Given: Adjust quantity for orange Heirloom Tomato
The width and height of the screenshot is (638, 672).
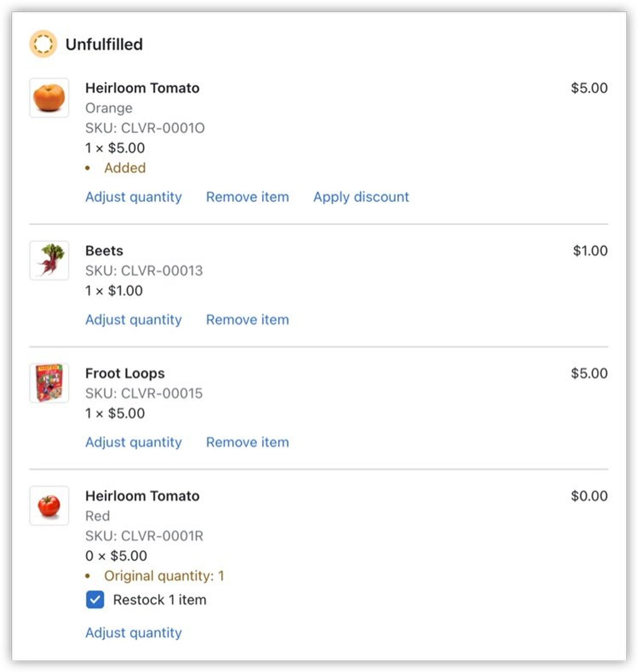Looking at the screenshot, I should (x=133, y=197).
